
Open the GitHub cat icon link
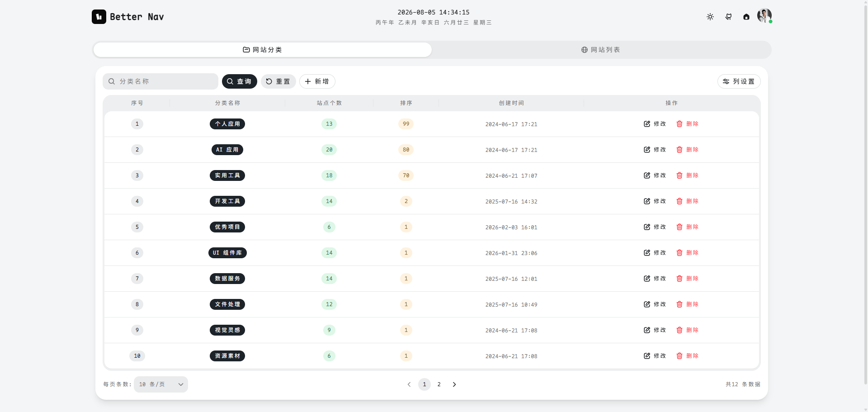coord(728,17)
